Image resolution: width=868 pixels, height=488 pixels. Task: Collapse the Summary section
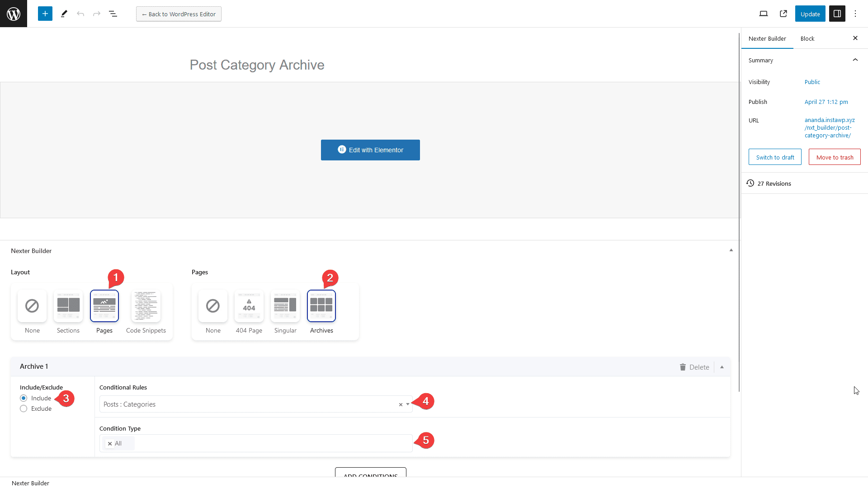[x=855, y=60]
